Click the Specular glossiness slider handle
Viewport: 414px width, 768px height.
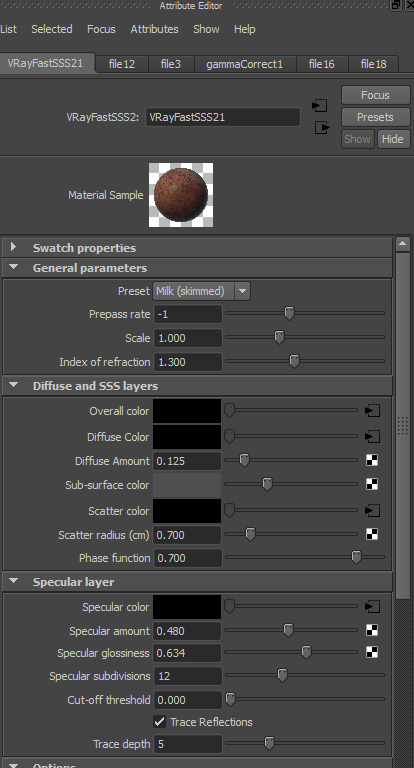[x=306, y=652]
